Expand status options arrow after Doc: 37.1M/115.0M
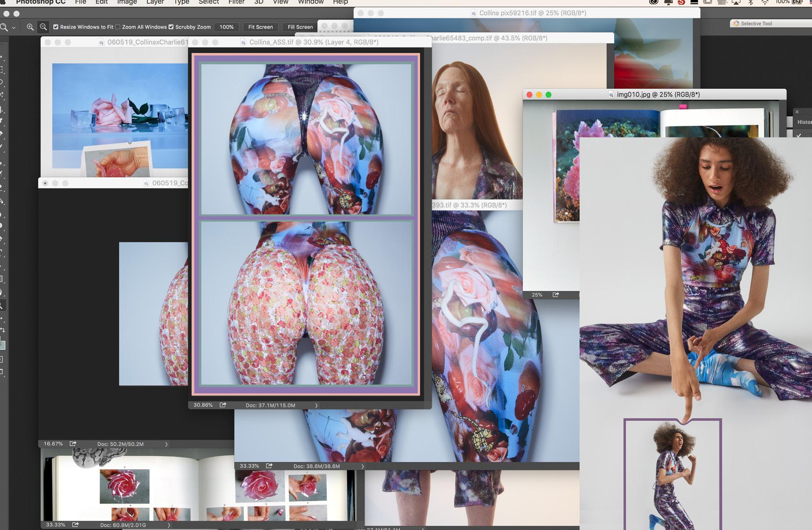 pos(316,405)
